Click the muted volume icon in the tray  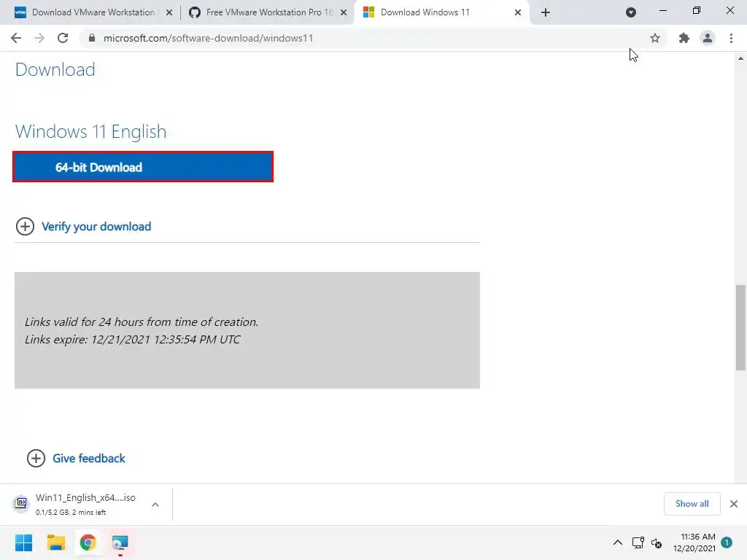(x=657, y=542)
